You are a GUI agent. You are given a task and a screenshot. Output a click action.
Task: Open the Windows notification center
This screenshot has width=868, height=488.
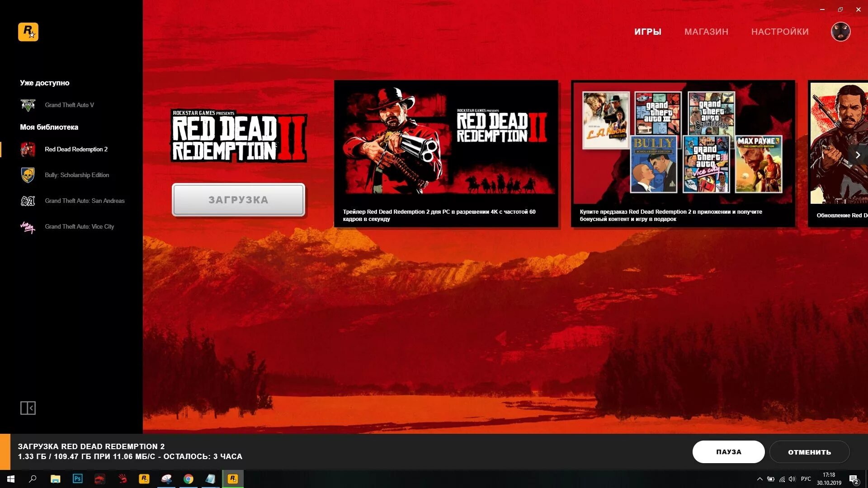pos(854,479)
